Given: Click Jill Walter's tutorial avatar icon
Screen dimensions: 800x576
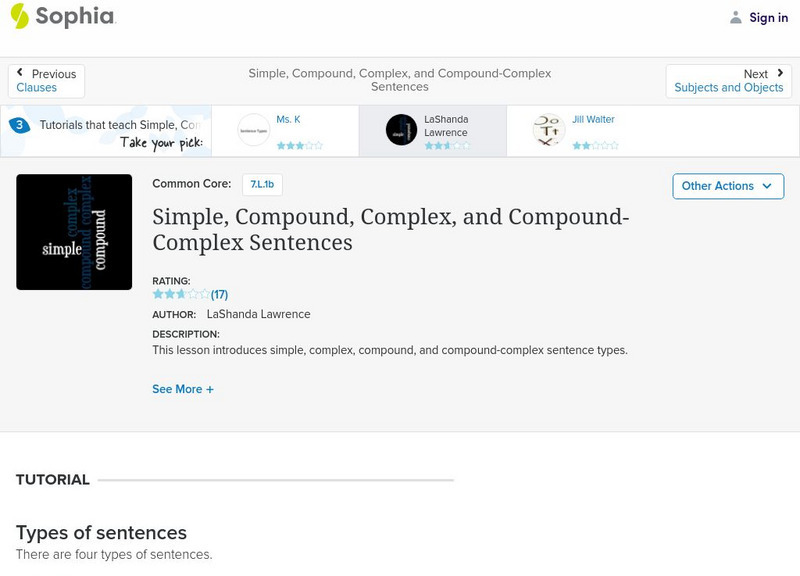Looking at the screenshot, I should point(548,130).
